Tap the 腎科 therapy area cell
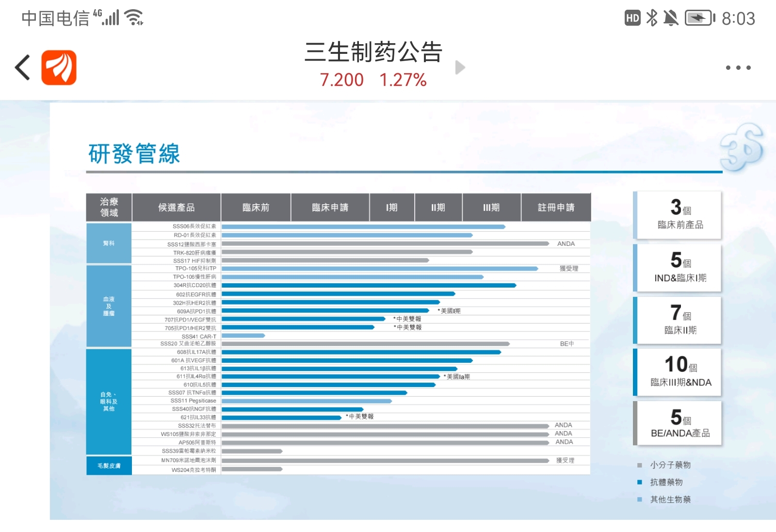The image size is (776, 532). pyautogui.click(x=109, y=243)
